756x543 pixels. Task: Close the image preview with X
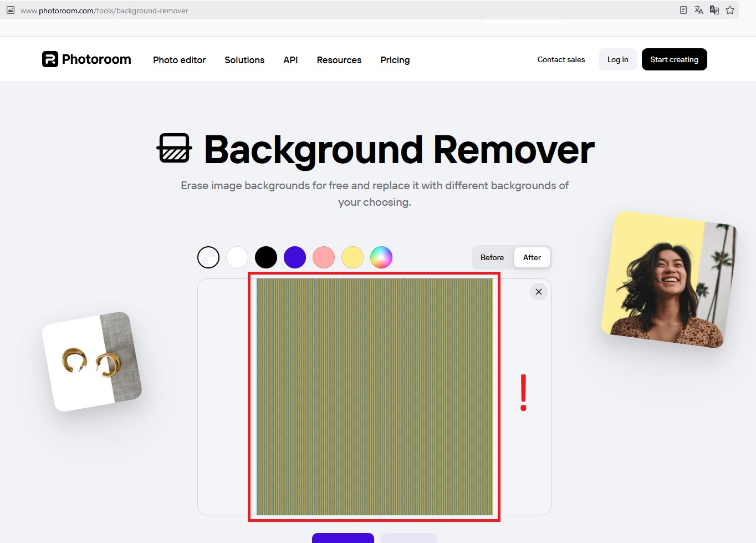[x=539, y=292]
